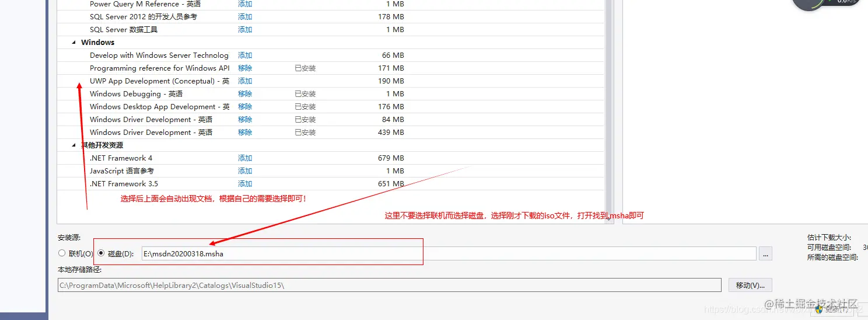
Task: Click 添加 for .NET Framework 3.5
Action: coord(245,184)
